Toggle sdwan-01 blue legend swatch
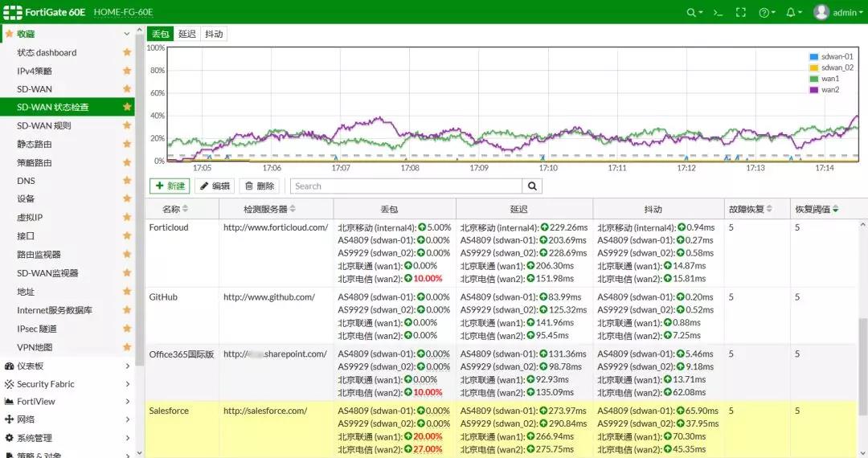 tap(813, 56)
